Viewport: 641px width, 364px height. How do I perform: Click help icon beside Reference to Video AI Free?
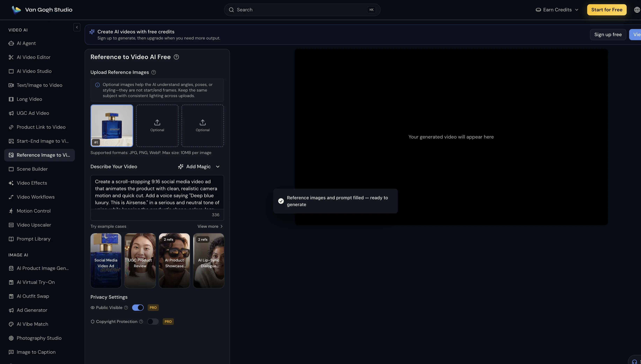click(176, 57)
